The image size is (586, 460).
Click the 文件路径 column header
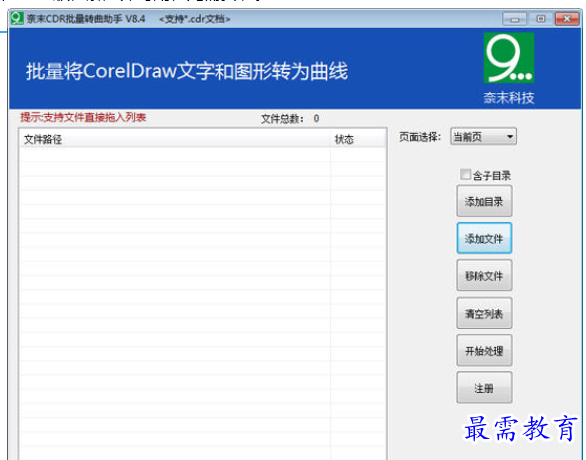175,139
